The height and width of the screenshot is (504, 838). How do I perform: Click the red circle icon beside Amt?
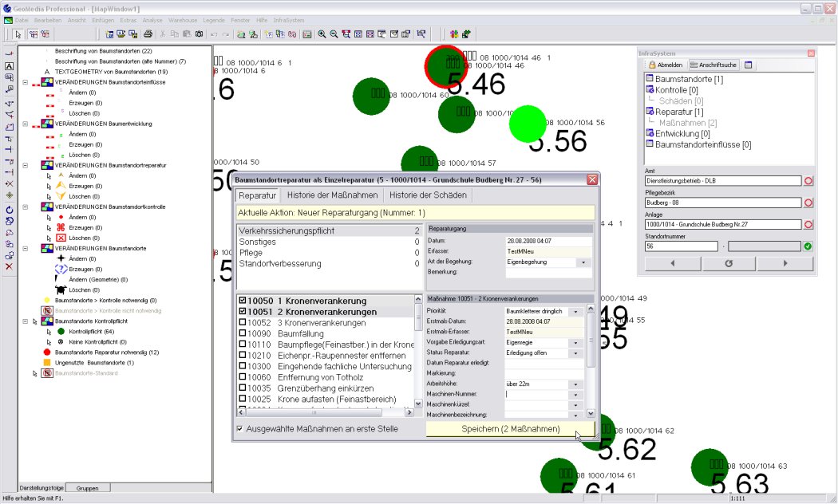coord(808,181)
